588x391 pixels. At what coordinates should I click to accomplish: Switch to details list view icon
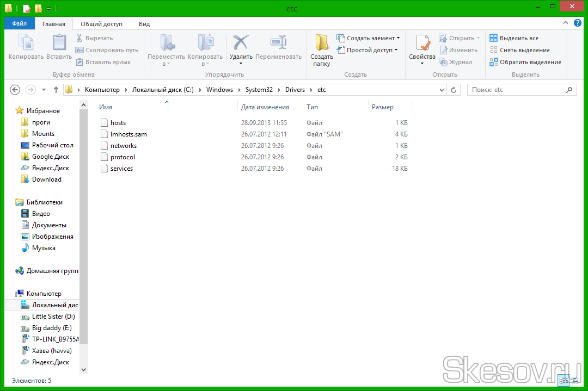click(563, 381)
